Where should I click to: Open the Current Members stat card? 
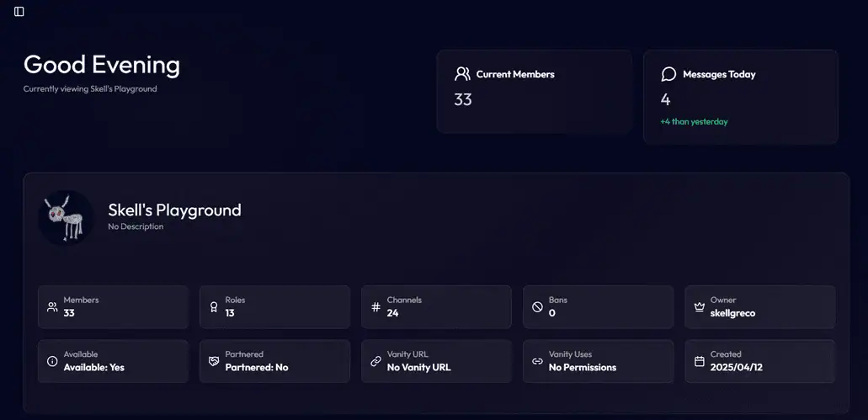[x=534, y=91]
